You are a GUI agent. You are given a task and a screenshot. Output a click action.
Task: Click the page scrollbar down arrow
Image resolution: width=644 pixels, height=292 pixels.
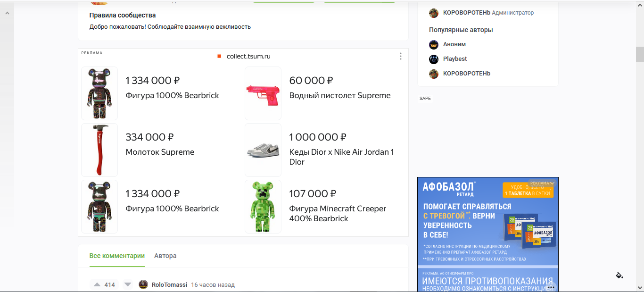coord(640,287)
